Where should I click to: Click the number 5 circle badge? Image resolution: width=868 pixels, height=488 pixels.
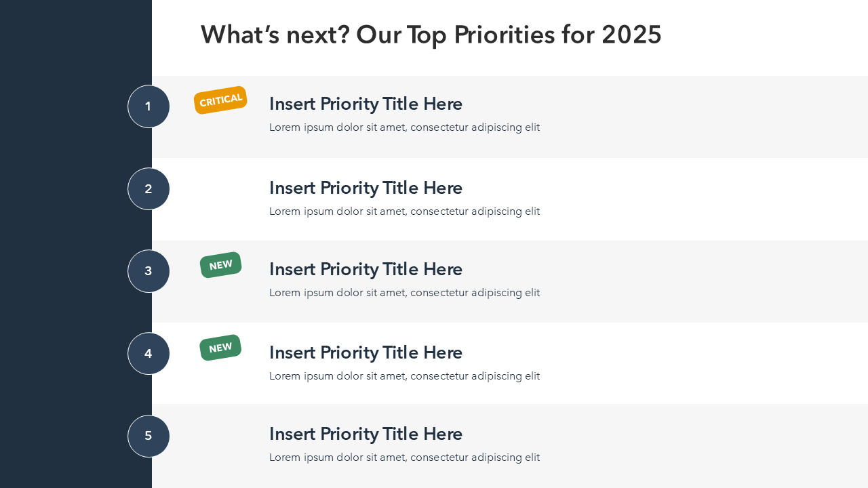click(149, 436)
